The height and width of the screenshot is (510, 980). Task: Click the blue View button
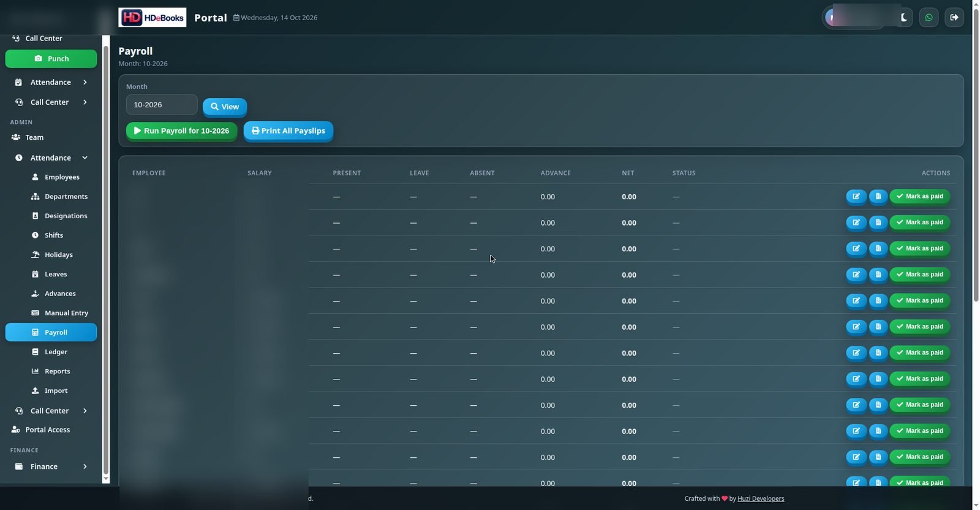pyautogui.click(x=225, y=107)
